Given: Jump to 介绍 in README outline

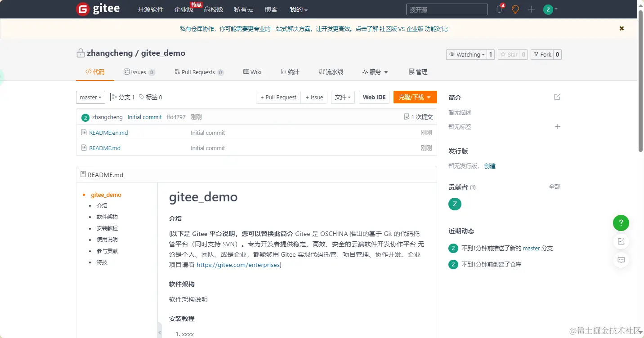Looking at the screenshot, I should (x=102, y=206).
